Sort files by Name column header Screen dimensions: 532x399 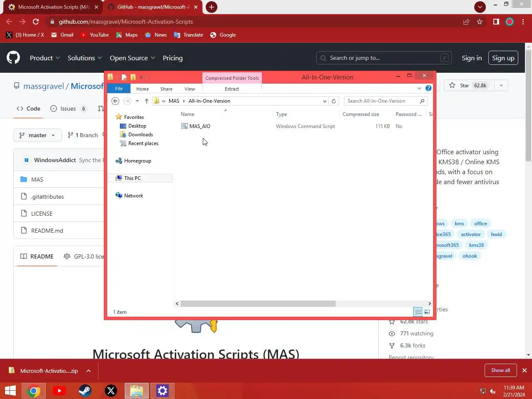coord(187,114)
